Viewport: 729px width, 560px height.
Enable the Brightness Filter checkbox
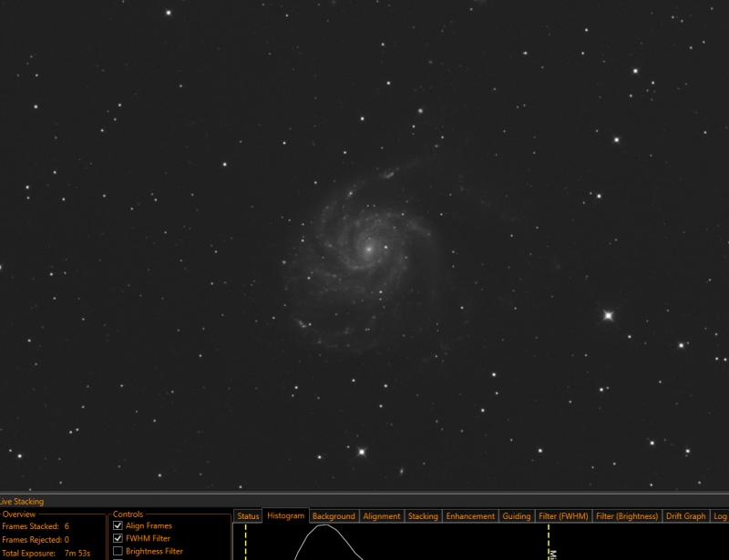point(118,551)
